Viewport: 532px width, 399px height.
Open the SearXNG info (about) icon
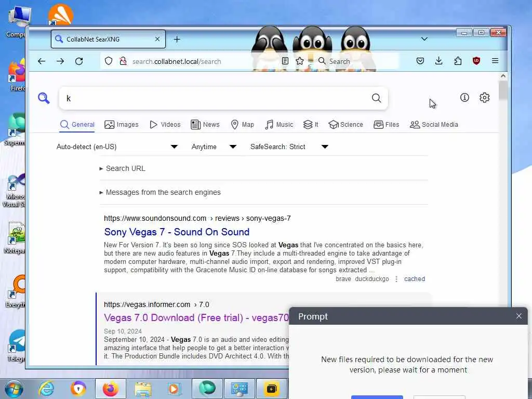(x=464, y=98)
